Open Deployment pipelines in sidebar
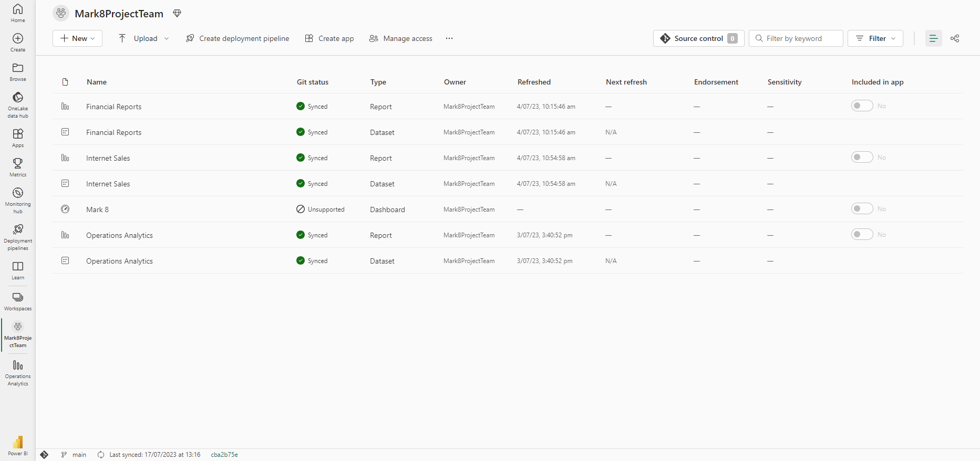980x461 pixels. click(18, 237)
